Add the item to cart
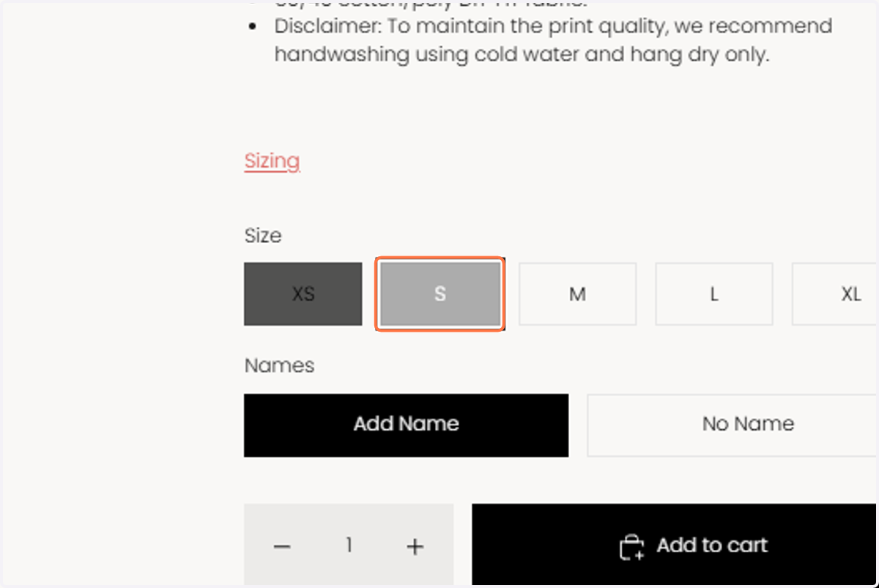879x588 pixels. [675, 546]
